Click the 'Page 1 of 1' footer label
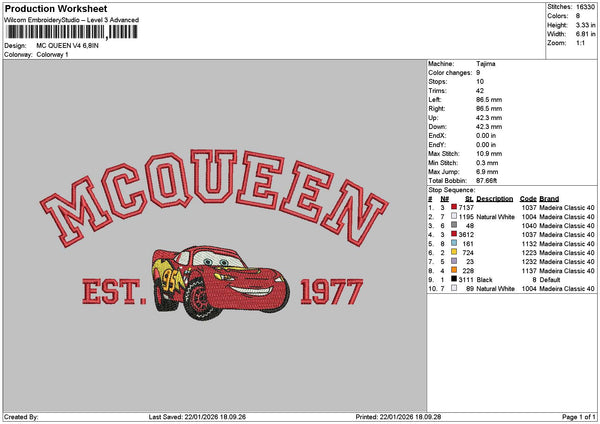The height and width of the screenshot is (424, 600). pos(579,417)
